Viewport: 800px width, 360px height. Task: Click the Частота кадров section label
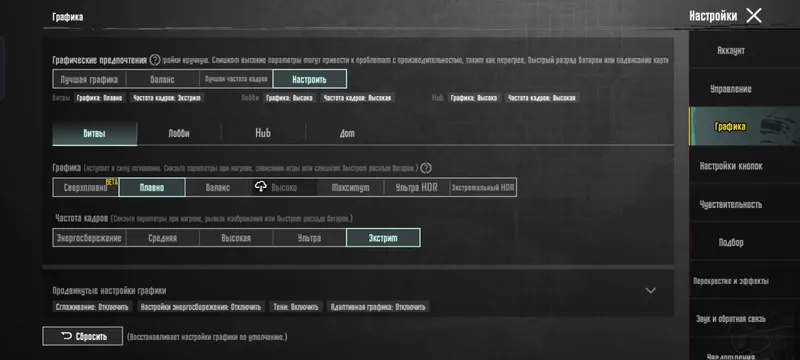[82, 218]
